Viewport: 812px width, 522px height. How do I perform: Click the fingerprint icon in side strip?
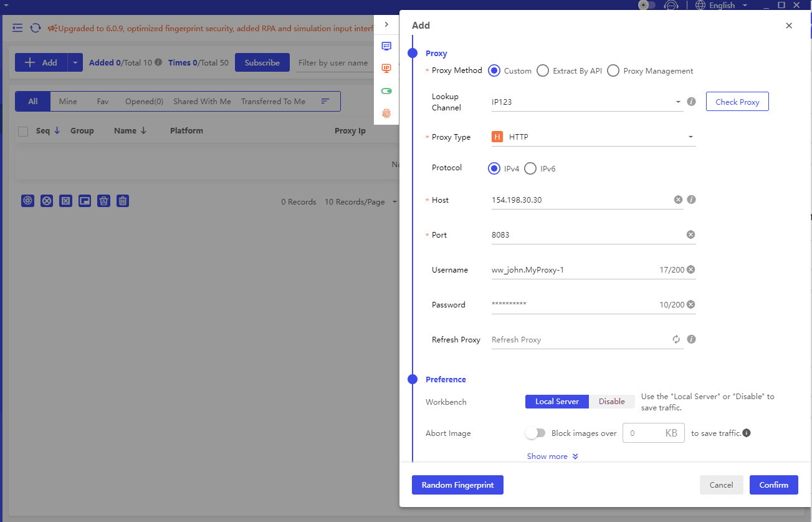click(386, 114)
